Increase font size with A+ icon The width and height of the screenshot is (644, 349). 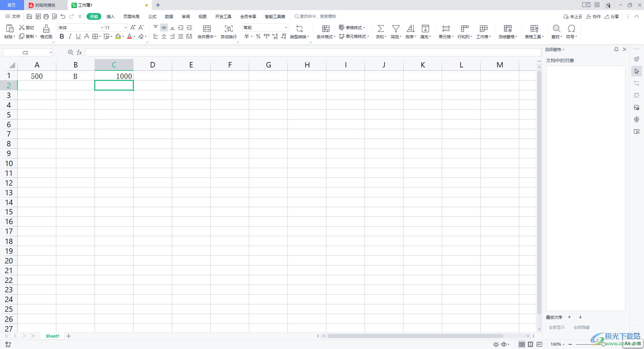[x=133, y=28]
